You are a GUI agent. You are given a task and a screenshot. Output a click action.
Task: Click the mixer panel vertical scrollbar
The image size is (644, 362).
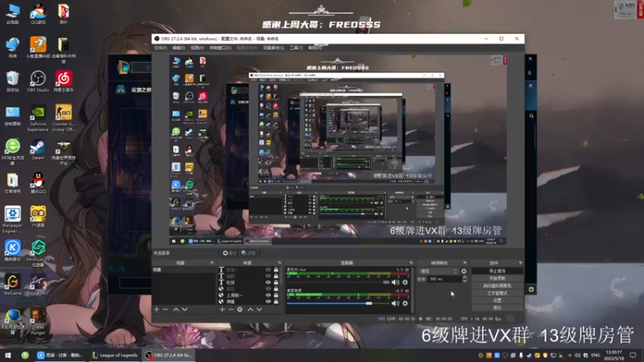pos(412,290)
